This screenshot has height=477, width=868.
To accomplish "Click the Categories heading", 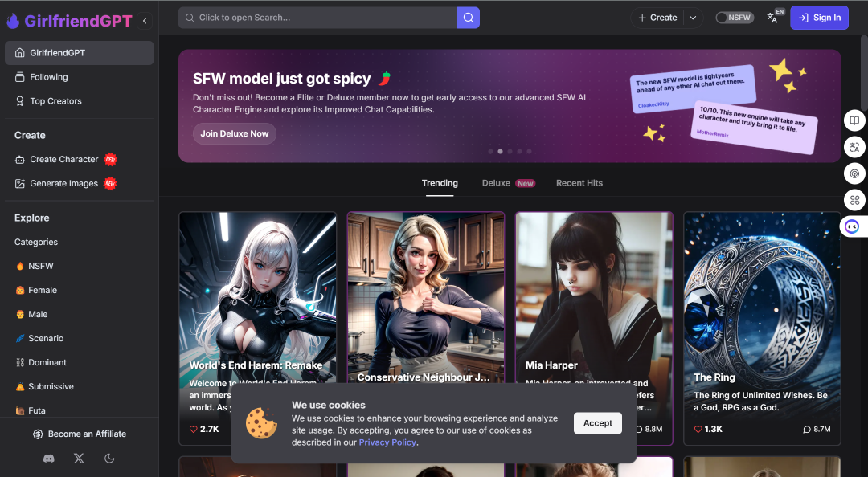I will (x=36, y=242).
